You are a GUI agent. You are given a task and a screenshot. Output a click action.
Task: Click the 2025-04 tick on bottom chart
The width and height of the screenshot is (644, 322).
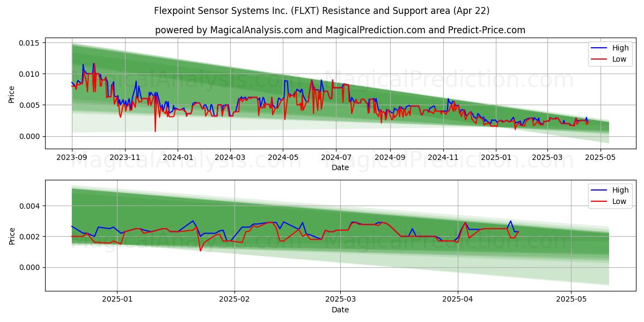point(458,299)
